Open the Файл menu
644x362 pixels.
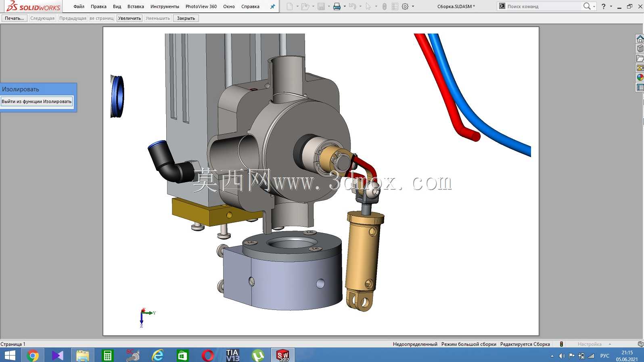[79, 6]
